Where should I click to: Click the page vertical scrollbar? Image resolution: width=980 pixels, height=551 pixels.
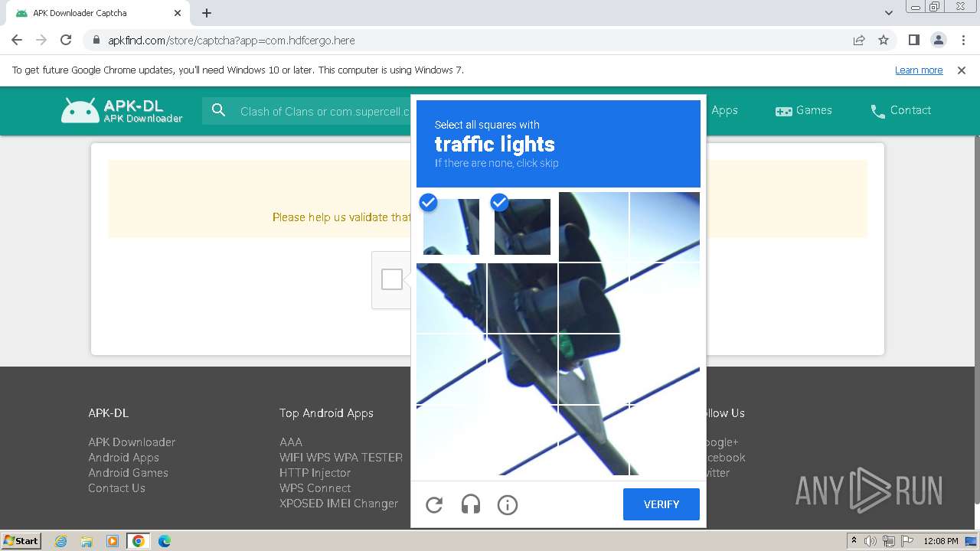[x=976, y=319]
